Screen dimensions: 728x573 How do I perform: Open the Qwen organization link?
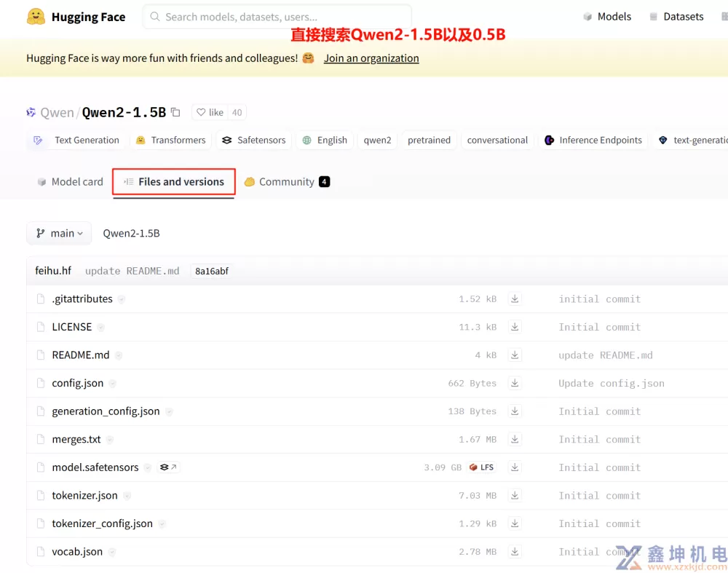(57, 112)
